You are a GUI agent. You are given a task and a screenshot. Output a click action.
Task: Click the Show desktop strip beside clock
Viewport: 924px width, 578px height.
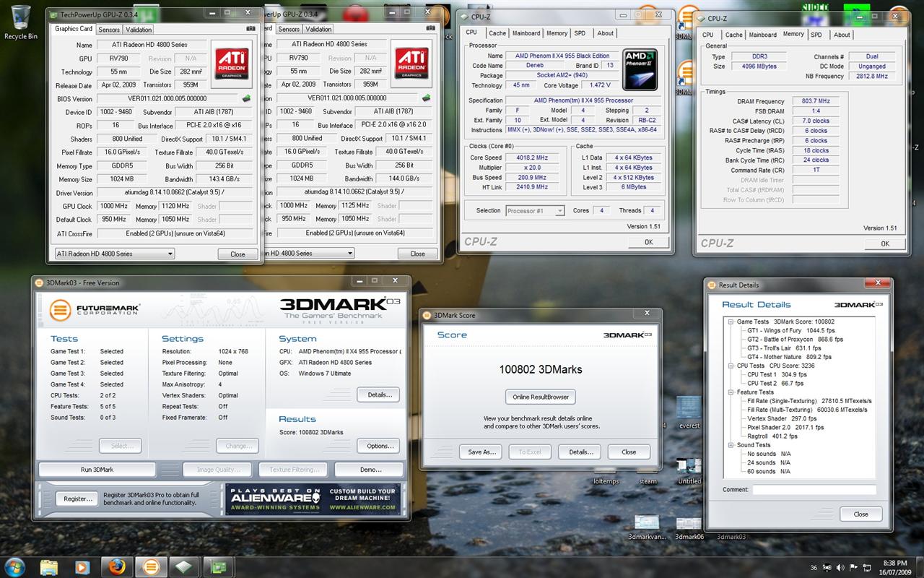[919, 566]
